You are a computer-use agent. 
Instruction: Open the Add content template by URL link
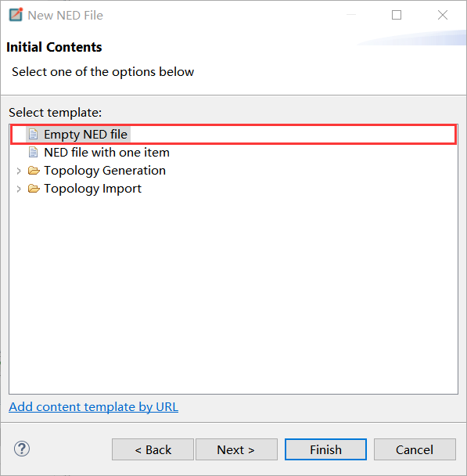93,407
